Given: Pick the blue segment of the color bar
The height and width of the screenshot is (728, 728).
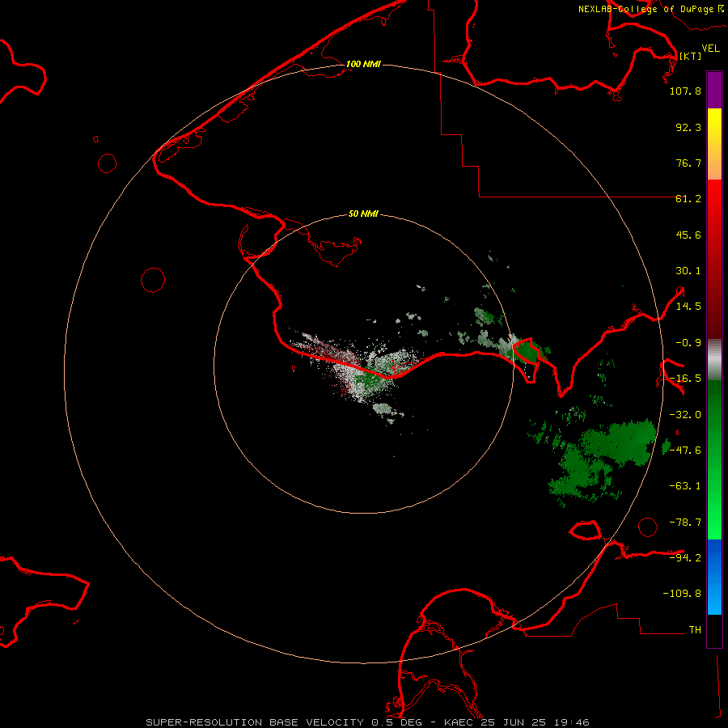Looking at the screenshot, I should coord(714,577).
